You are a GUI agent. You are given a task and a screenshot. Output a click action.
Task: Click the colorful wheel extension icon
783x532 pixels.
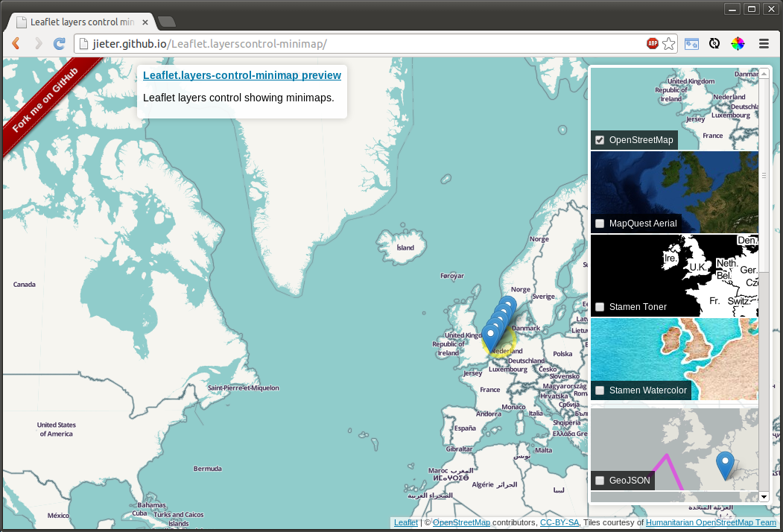[x=738, y=44]
